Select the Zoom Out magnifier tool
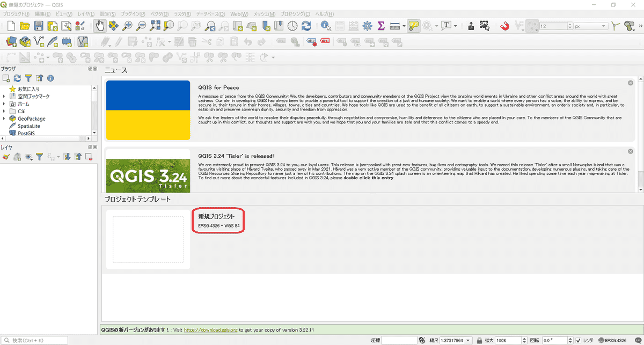 pyautogui.click(x=142, y=25)
